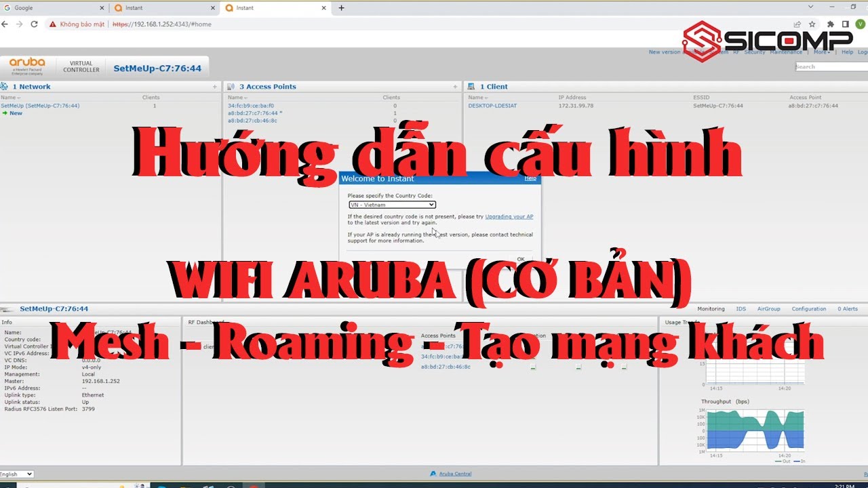
Task: Open the Google browser tab
Action: coord(54,8)
